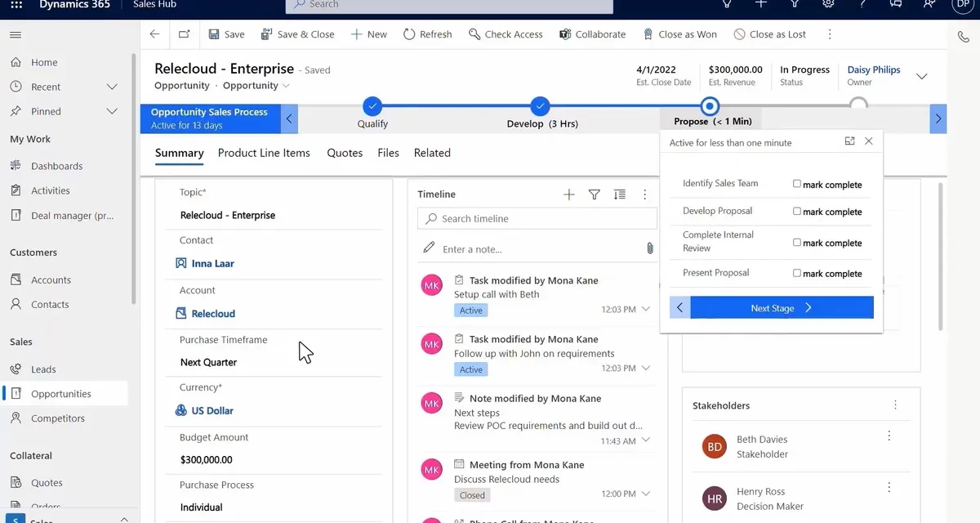This screenshot has height=523, width=980.
Task: Filter the timeline entries
Action: pos(595,194)
